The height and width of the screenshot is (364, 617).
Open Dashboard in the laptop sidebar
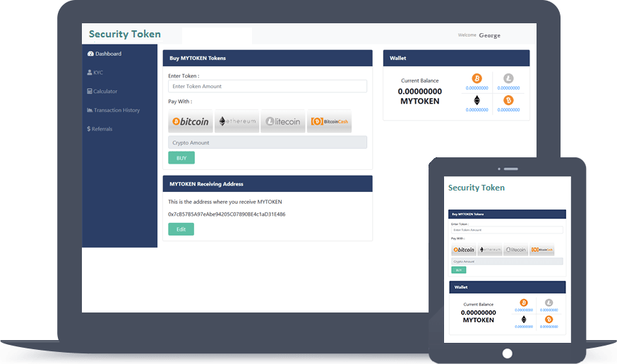pos(104,54)
